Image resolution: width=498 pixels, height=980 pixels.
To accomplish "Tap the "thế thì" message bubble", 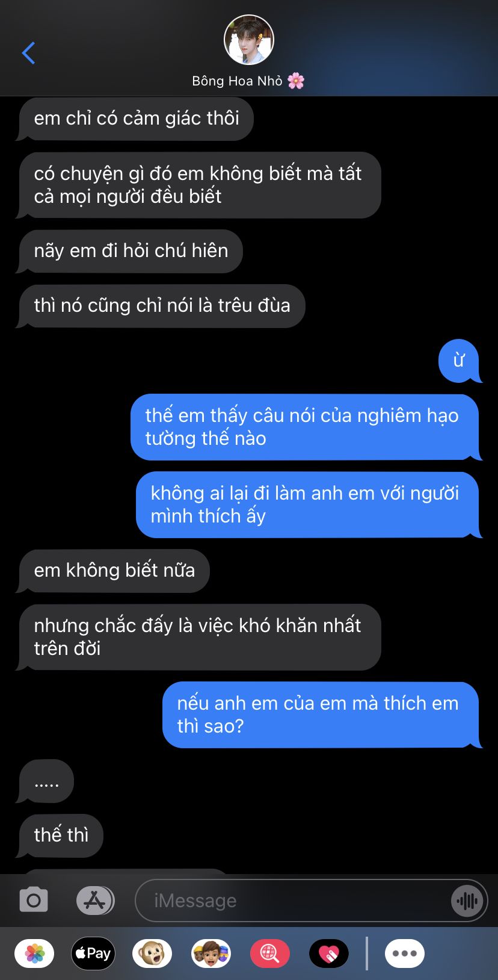I will (61, 836).
